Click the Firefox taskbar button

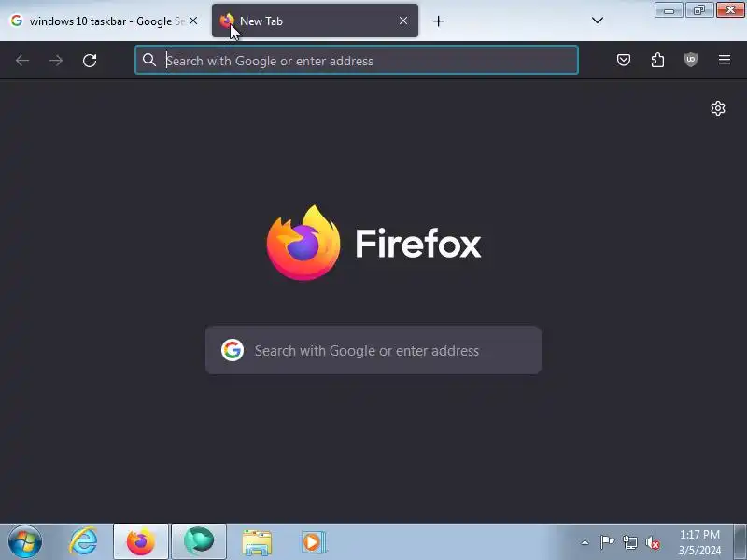pyautogui.click(x=141, y=542)
